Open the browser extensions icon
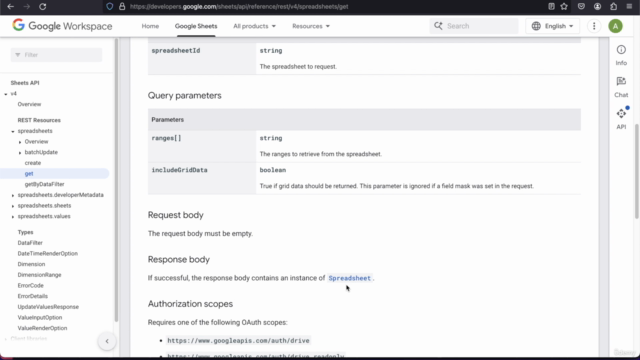 (613, 7)
